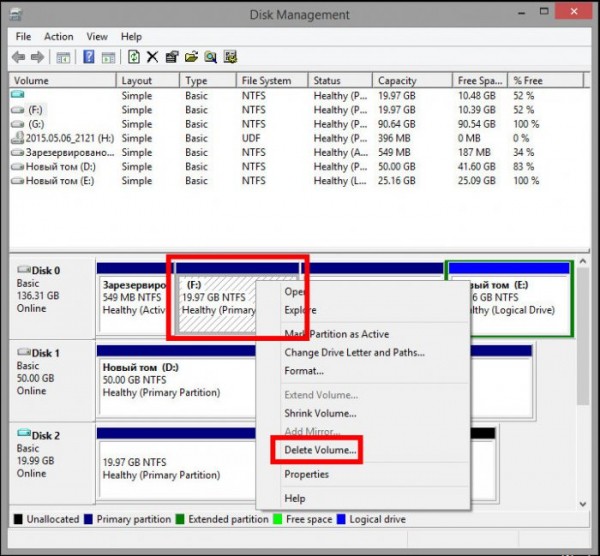Toggle the action pane toolbar icon
Viewport: 600px width, 556px height.
pos(108,58)
